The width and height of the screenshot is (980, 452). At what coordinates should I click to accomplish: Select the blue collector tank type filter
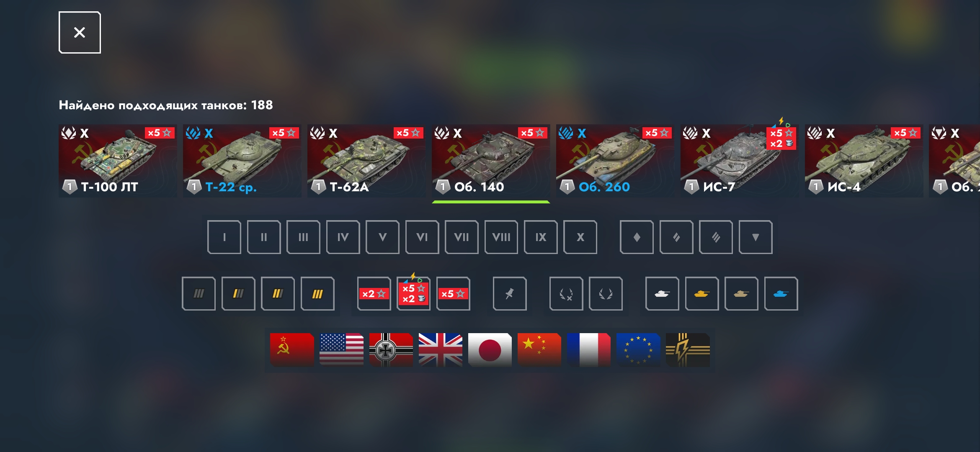pyautogui.click(x=781, y=294)
